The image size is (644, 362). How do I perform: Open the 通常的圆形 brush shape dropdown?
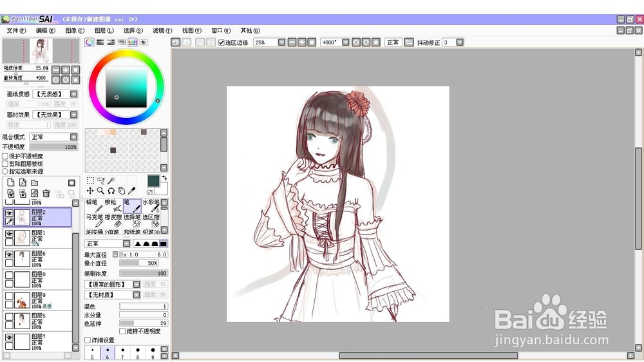pos(137,284)
